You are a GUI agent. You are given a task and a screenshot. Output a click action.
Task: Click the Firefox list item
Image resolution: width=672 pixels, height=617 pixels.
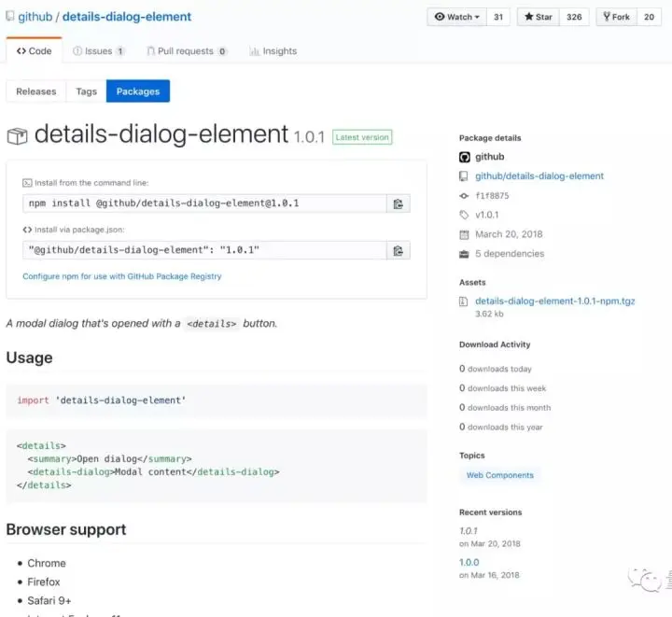(x=44, y=582)
